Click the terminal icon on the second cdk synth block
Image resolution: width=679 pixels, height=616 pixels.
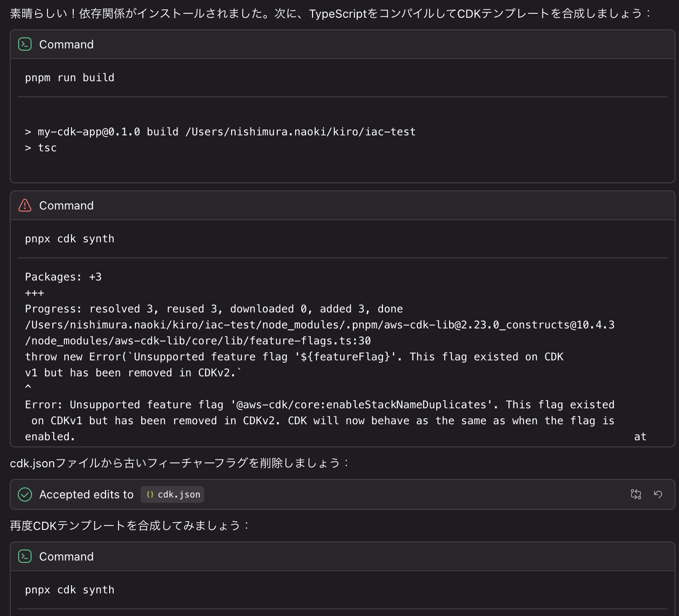click(x=25, y=557)
